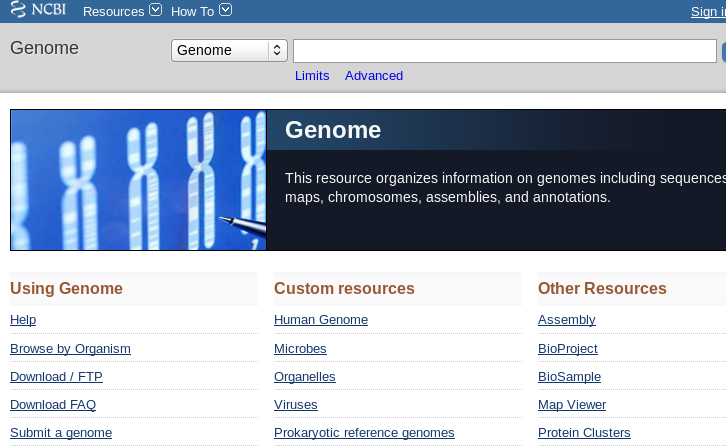Click the search text input field
726x447 pixels.
click(x=504, y=51)
